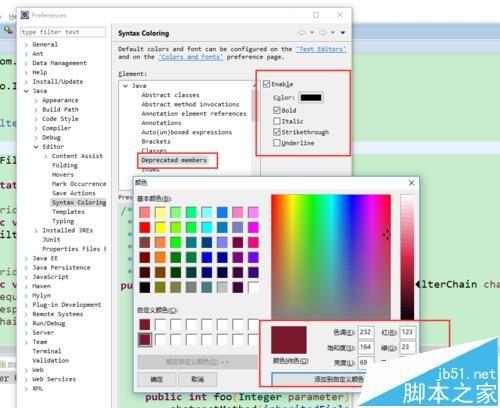Click the Preferences window Eclipse icon
This screenshot has width=500, height=408.
[x=25, y=15]
